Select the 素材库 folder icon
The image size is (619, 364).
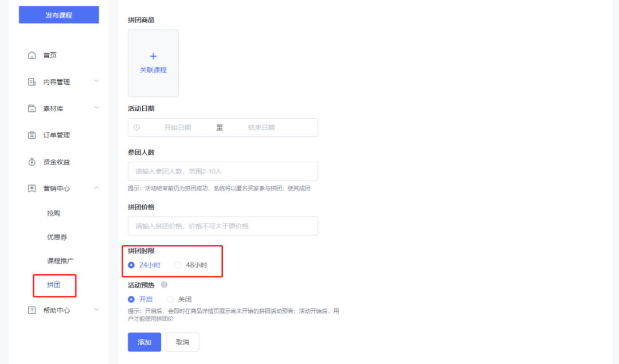(32, 108)
